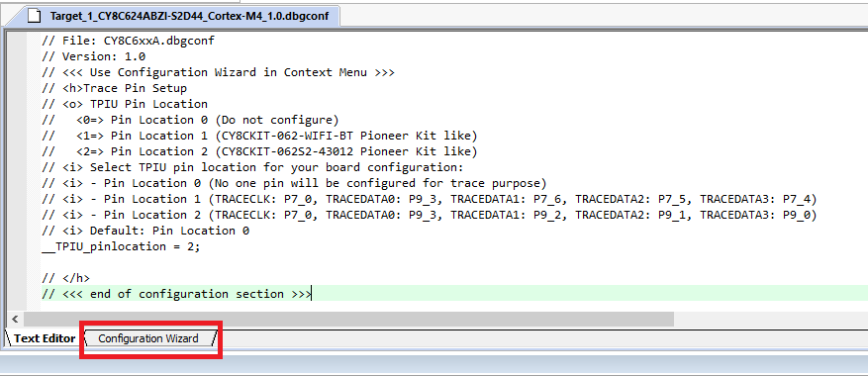The height and width of the screenshot is (376, 868).
Task: Place cursor in the __TPIU_pinlocation = 2 line
Action: [x=121, y=246]
